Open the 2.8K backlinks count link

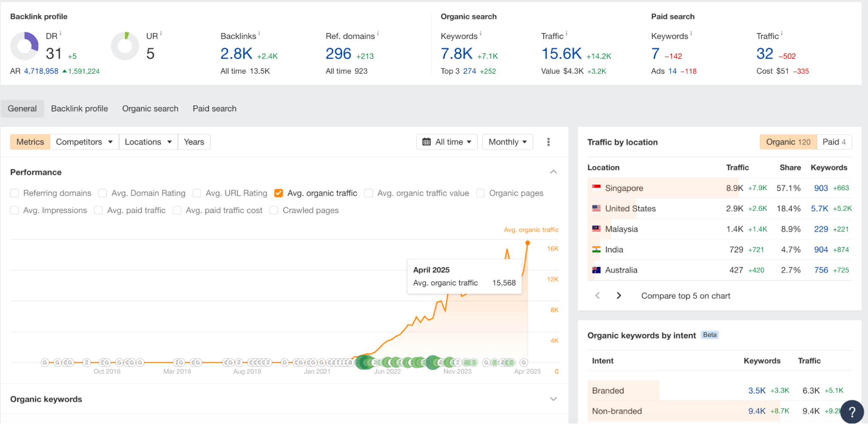coord(236,54)
